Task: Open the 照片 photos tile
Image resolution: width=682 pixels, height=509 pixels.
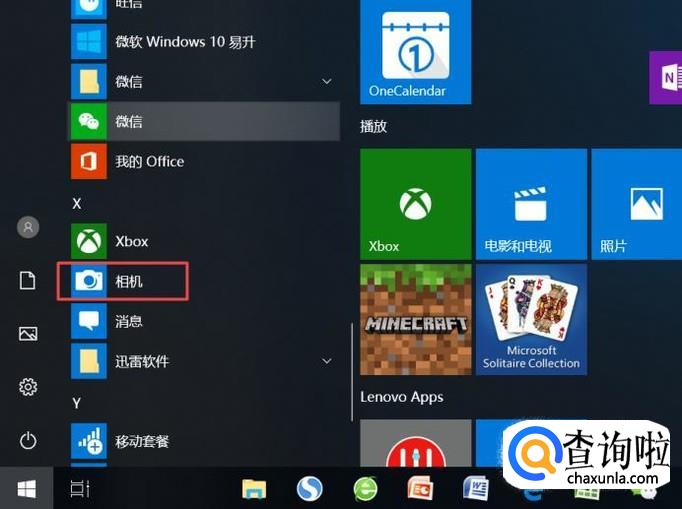Action: (637, 204)
